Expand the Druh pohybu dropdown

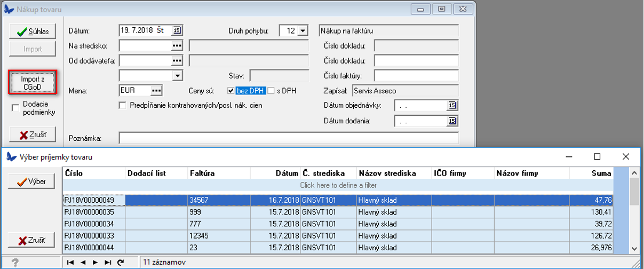click(x=303, y=31)
